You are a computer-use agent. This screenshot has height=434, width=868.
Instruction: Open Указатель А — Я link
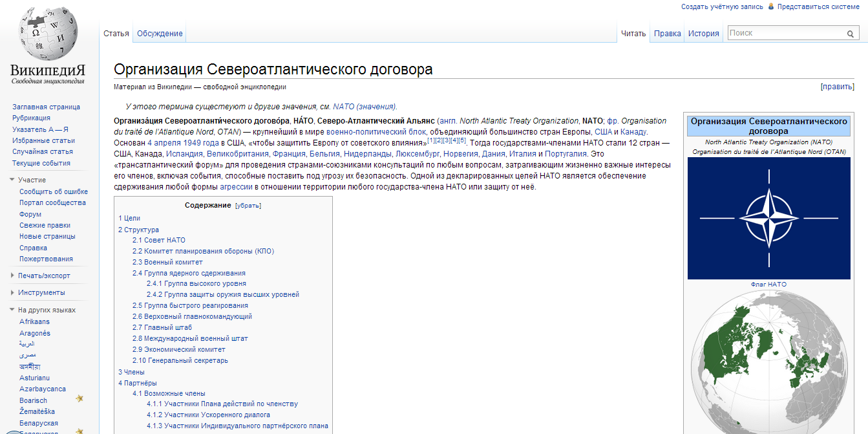point(40,129)
